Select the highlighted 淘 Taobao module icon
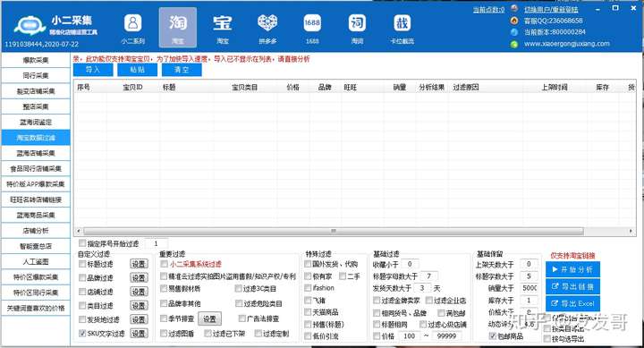This screenshot has height=348, width=644. [177, 28]
